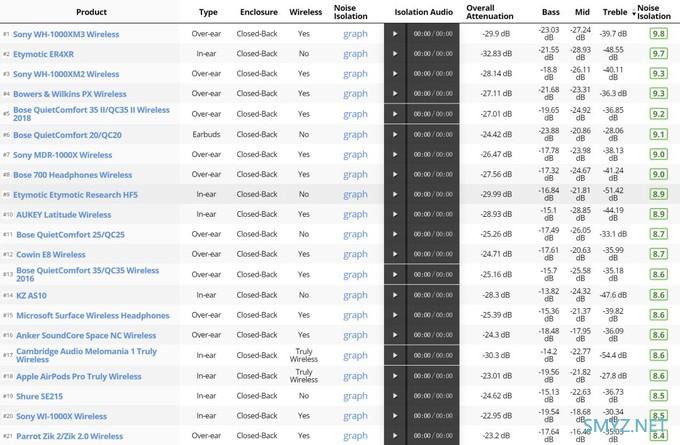The image size is (680, 445).
Task: Sort by Bass column header
Action: [551, 12]
